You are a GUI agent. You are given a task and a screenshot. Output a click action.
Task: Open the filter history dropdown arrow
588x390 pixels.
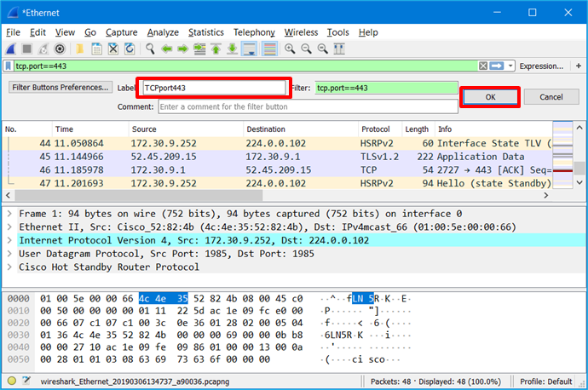click(x=510, y=66)
